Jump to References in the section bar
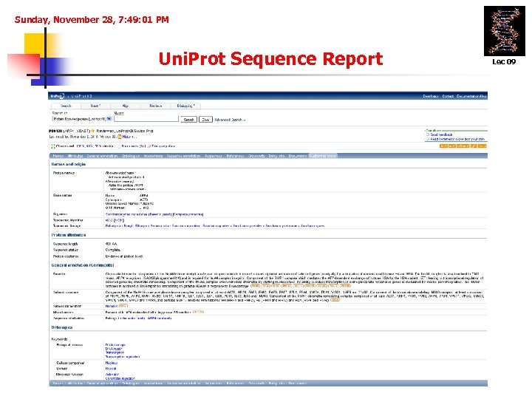532x399 pixels. pyautogui.click(x=235, y=156)
